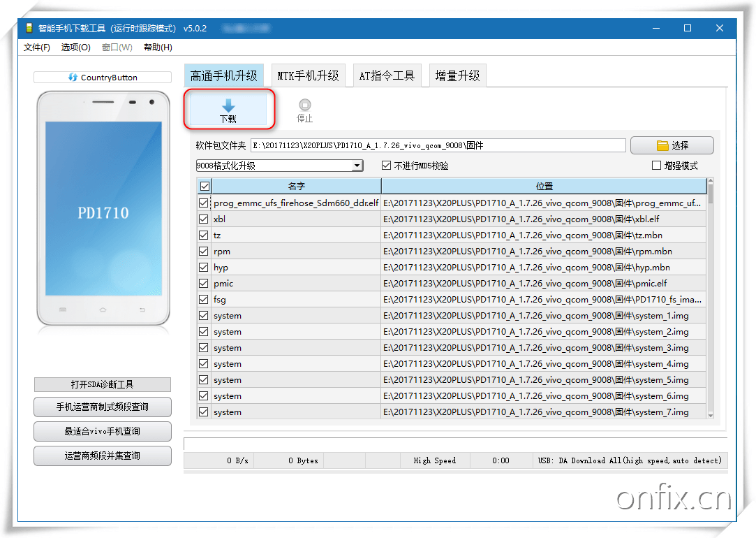Switch to the AT指令工具 tab
The width and height of the screenshot is (756, 538).
[387, 75]
